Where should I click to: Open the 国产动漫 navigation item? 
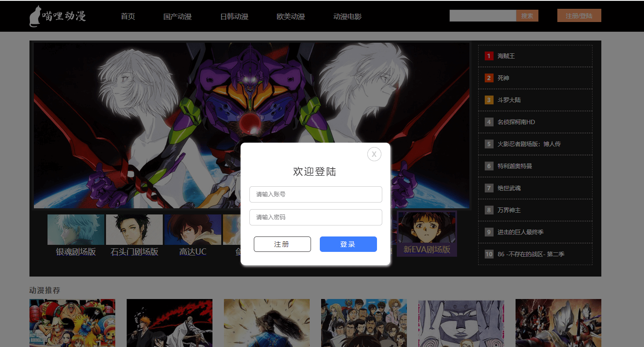coord(178,16)
